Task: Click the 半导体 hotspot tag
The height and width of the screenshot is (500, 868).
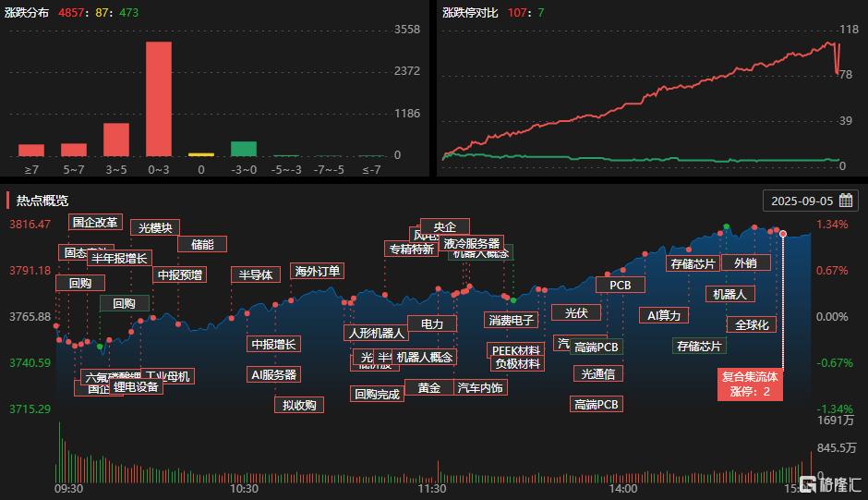Action: [255, 274]
